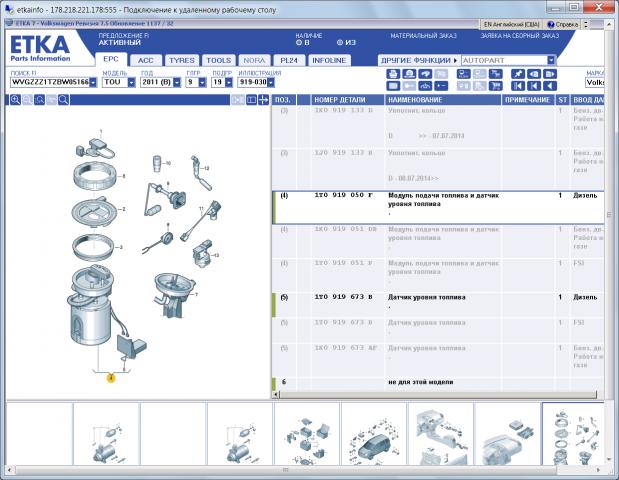Image resolution: width=619 pixels, height=480 pixels.
Task: Click the handshake icon in the toolbar
Action: (x=425, y=74)
